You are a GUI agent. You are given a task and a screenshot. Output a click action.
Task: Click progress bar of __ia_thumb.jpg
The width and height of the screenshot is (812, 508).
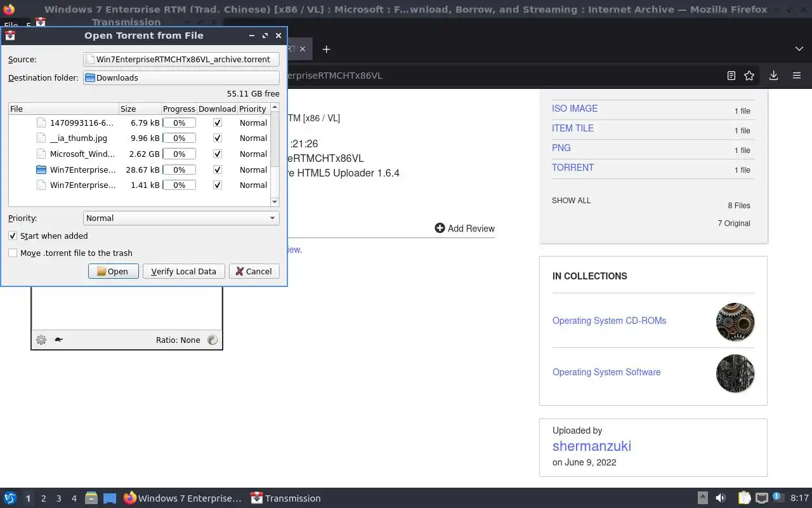pos(180,138)
